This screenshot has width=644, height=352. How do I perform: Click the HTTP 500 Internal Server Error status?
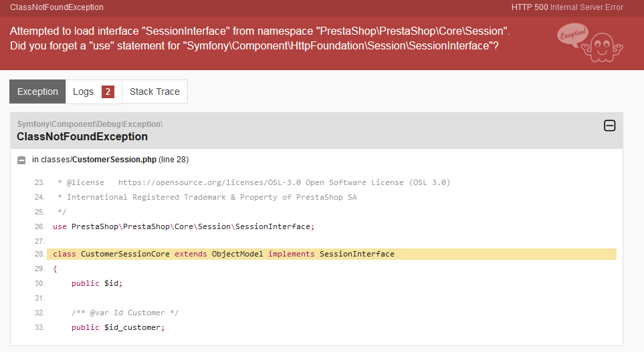coord(567,7)
